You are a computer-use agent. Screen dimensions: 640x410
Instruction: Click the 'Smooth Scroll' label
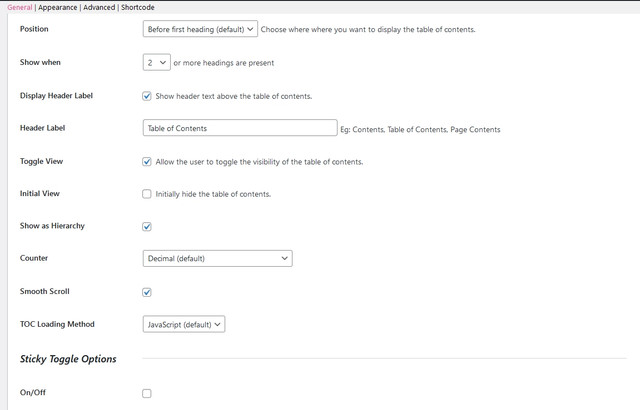(44, 291)
